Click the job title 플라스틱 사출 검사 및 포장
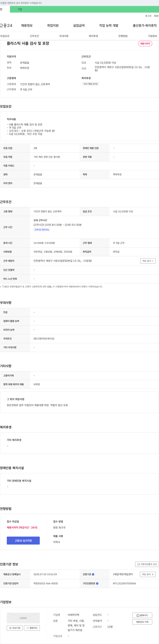Screen dimensions: 159x644 [x=28, y=43]
